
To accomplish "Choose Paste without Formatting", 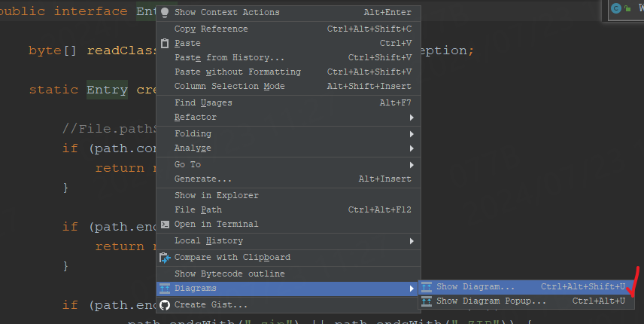I will coord(288,72).
